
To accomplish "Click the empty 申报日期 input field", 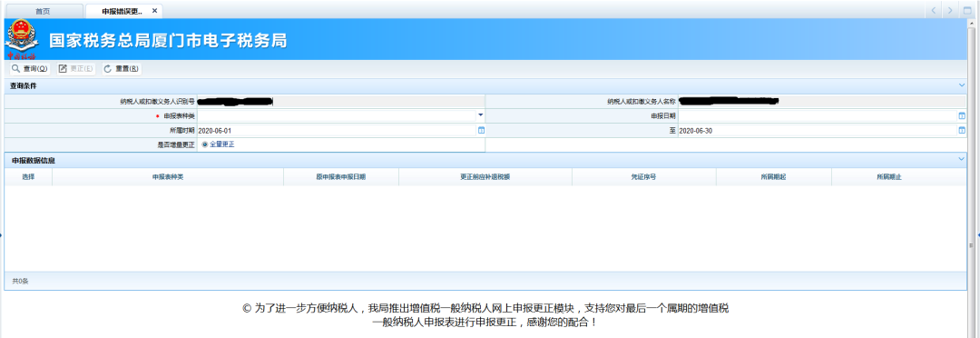I will 818,115.
